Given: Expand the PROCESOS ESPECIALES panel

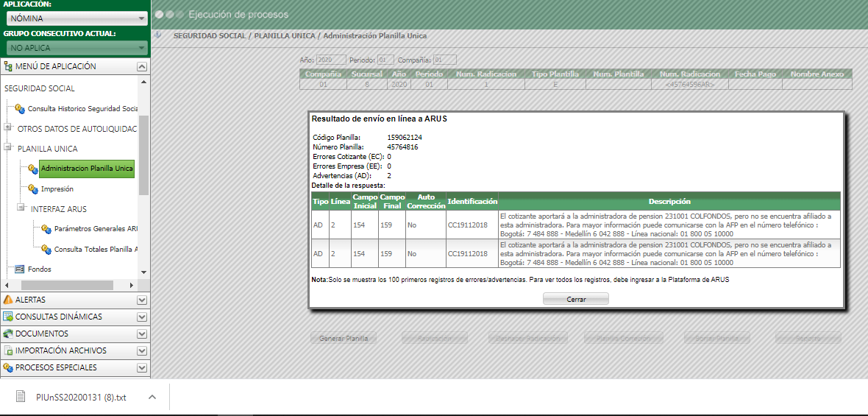Looking at the screenshot, I should (x=75, y=367).
